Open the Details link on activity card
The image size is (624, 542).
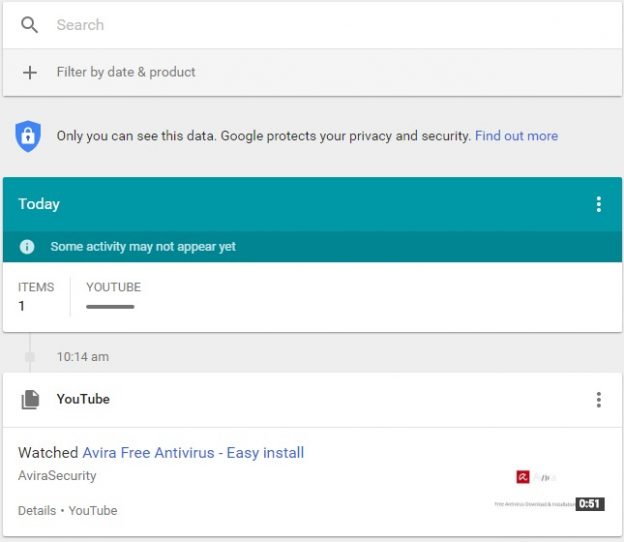(x=37, y=511)
